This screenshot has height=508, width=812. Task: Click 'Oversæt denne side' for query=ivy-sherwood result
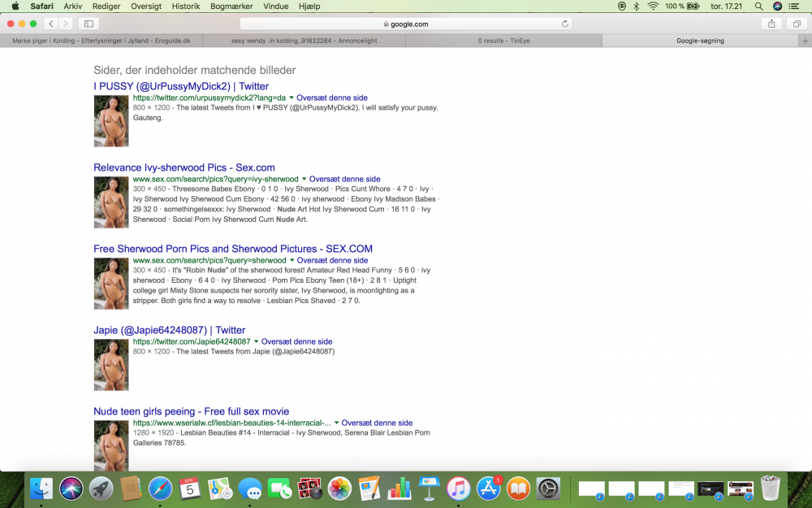345,179
